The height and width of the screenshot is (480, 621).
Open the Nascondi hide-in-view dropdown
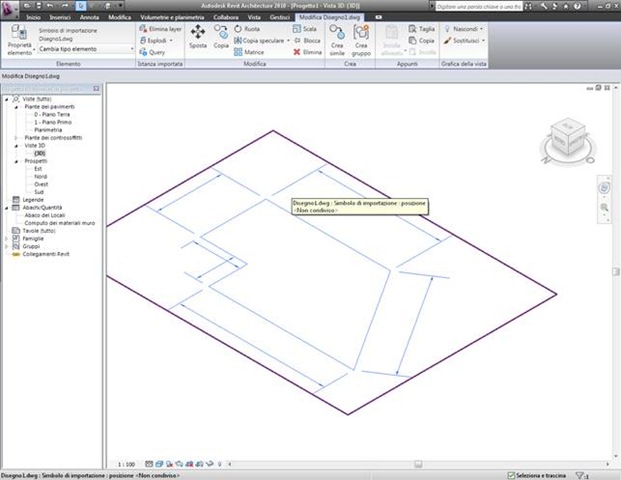(x=463, y=29)
